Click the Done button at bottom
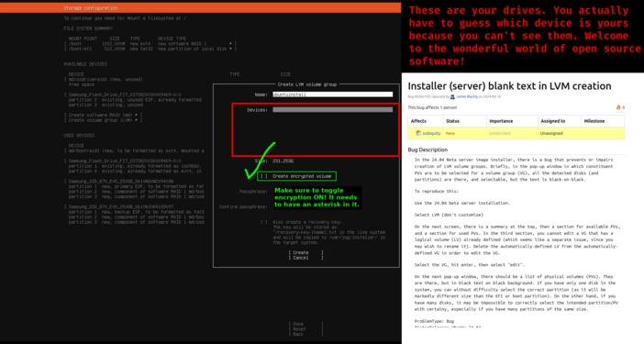Viewport: 644px width, 344px height. [305, 324]
